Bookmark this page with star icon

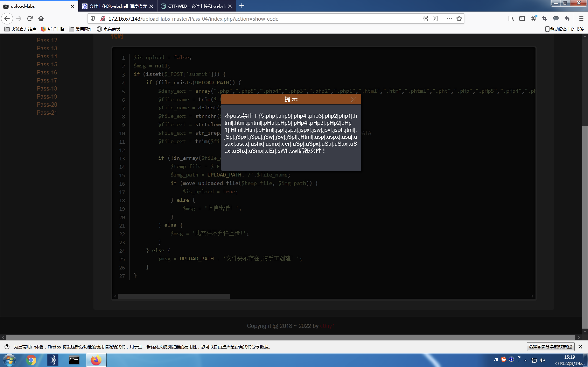click(x=459, y=19)
